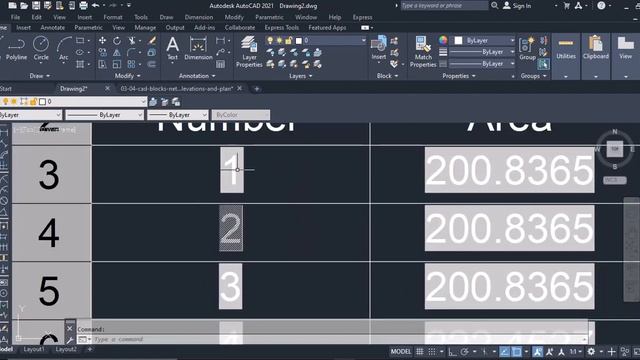Screen dimensions: 640x360
Task: Activate the Trim tool in Modify panel
Action: click(x=131, y=40)
